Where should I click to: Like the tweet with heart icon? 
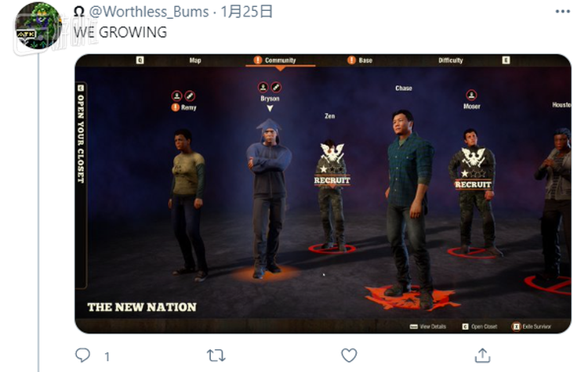pos(349,355)
